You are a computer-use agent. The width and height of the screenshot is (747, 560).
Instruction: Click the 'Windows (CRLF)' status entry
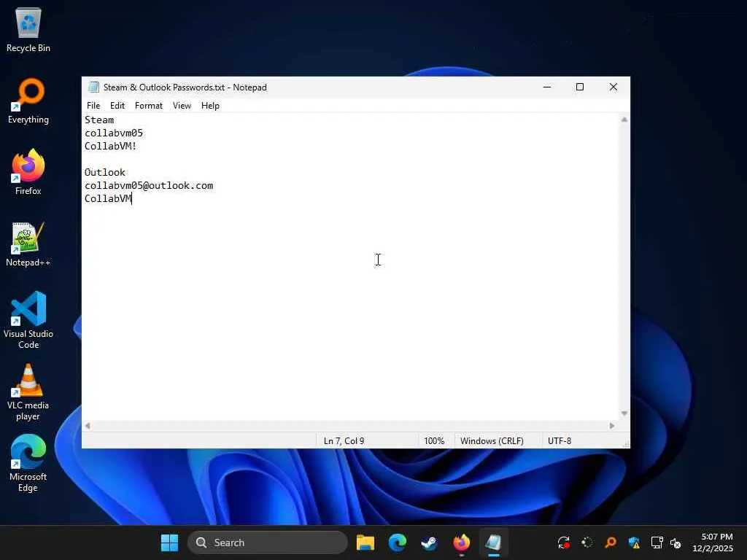pos(492,441)
